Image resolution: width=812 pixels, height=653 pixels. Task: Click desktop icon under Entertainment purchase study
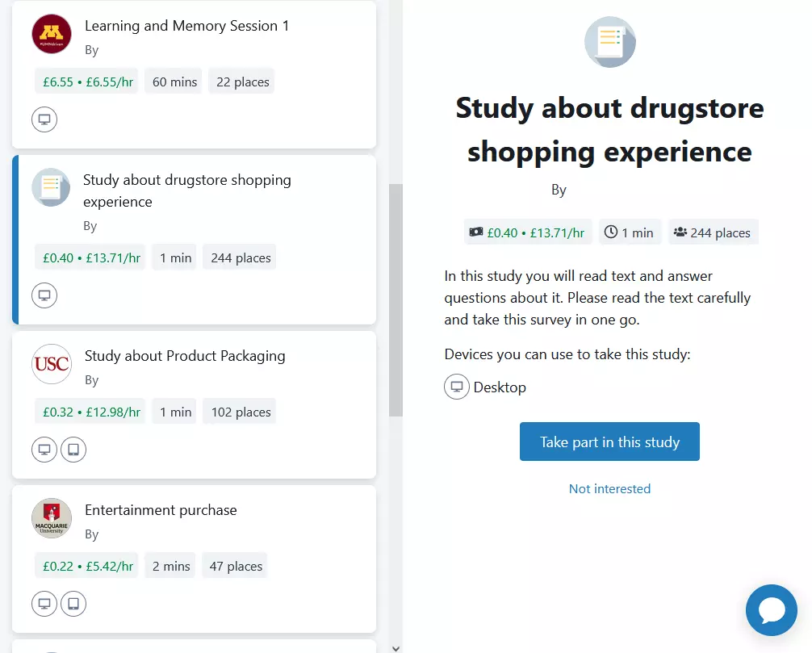click(44, 604)
